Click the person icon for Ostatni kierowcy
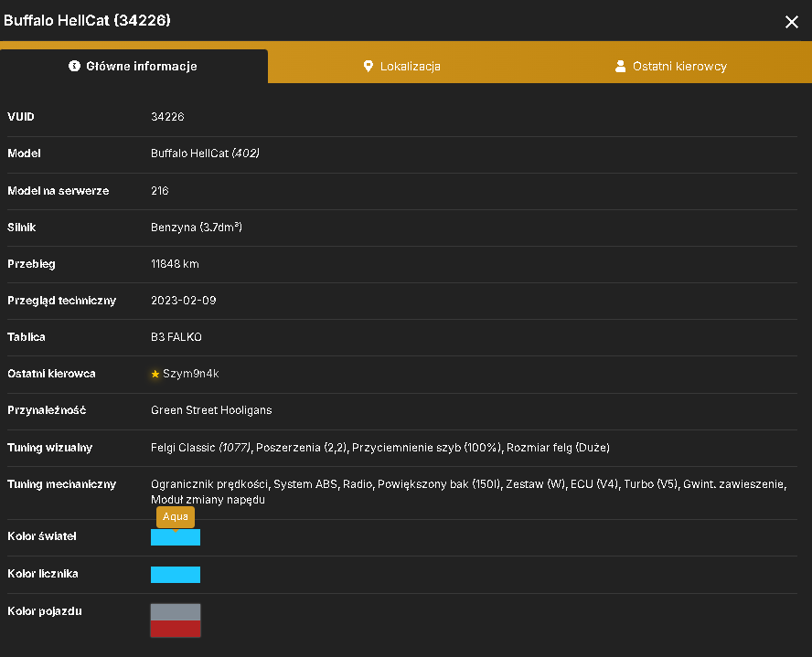Screen dimensions: 812x657 pos(620,66)
